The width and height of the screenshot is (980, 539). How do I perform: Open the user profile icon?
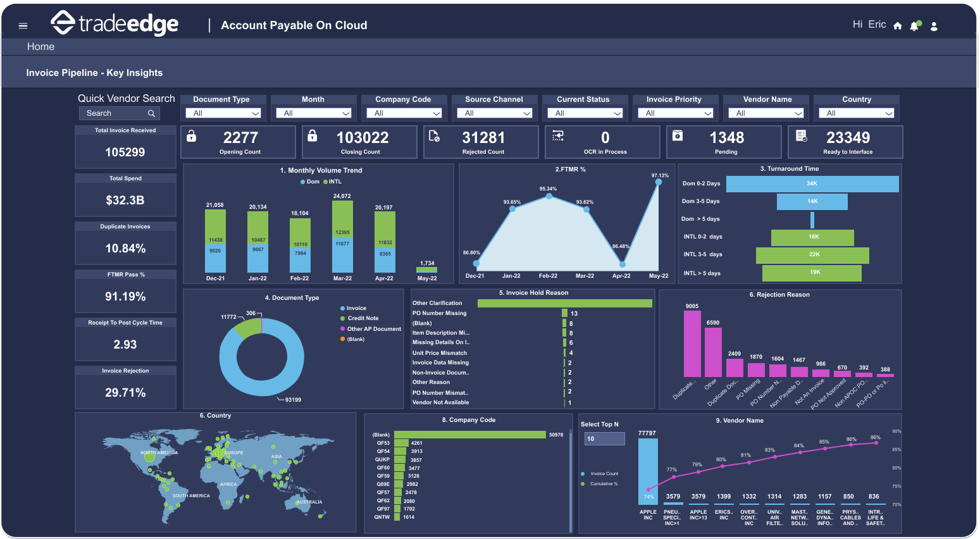click(x=934, y=26)
